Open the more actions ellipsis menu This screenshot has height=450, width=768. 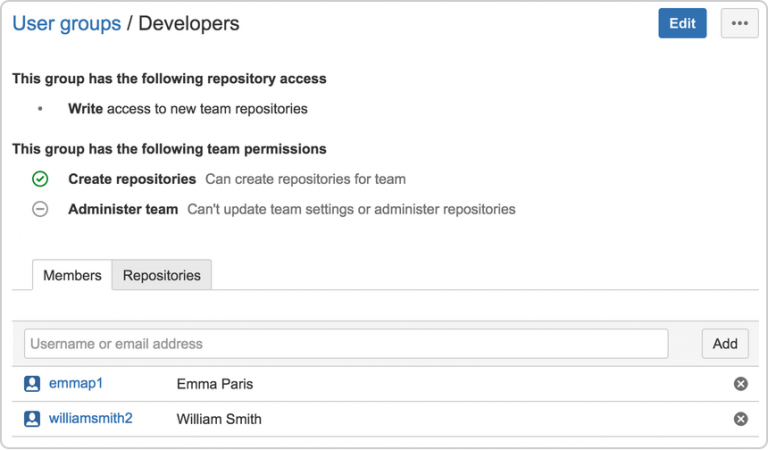pyautogui.click(x=740, y=24)
